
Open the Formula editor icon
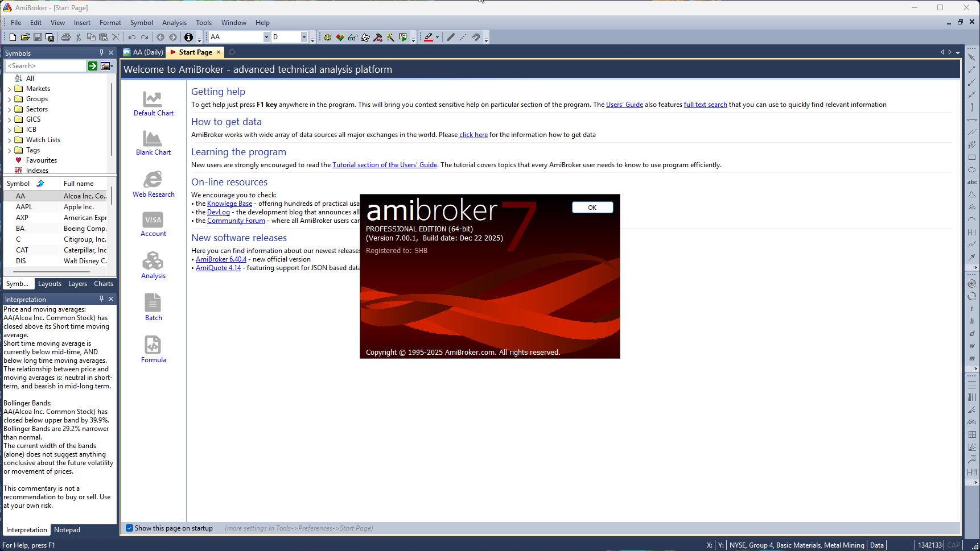click(x=153, y=345)
